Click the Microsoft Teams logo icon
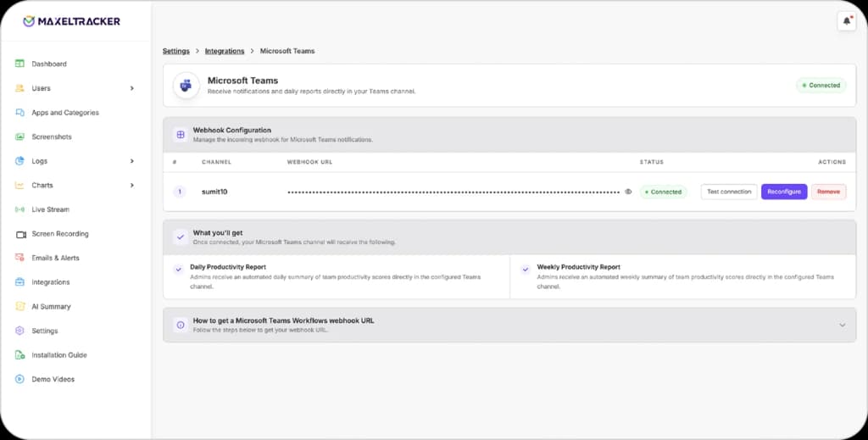Screen dimensions: 868x440 coord(186,86)
